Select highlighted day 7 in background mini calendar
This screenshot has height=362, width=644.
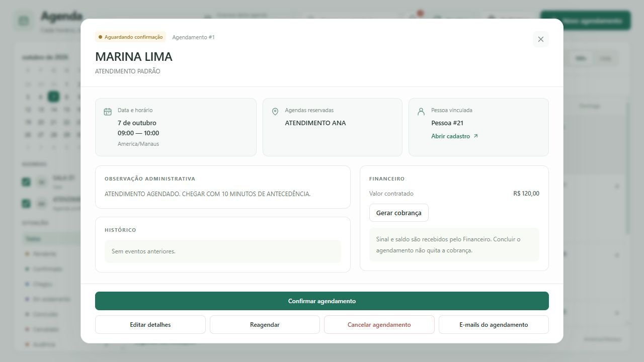pyautogui.click(x=53, y=97)
